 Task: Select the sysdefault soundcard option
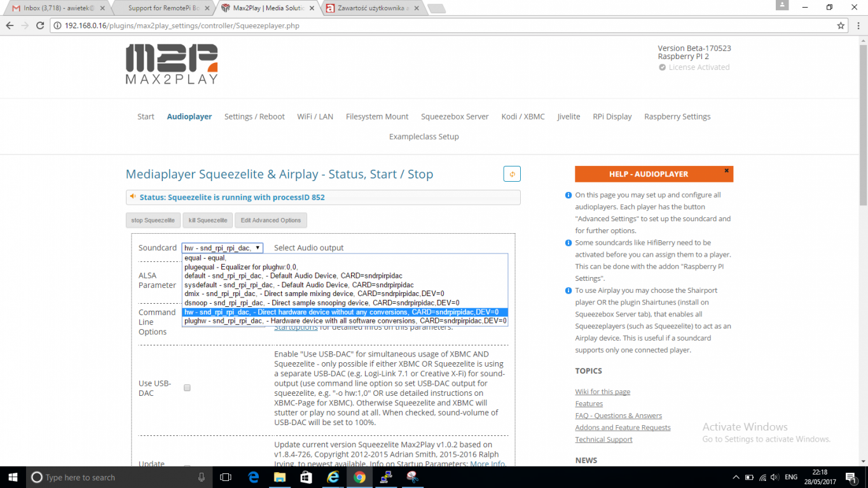click(345, 285)
